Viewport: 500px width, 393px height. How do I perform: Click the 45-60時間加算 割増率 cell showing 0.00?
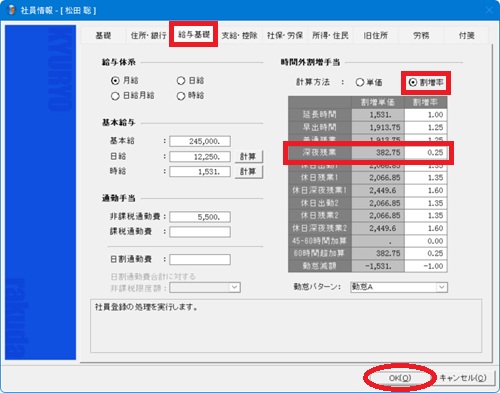point(426,241)
